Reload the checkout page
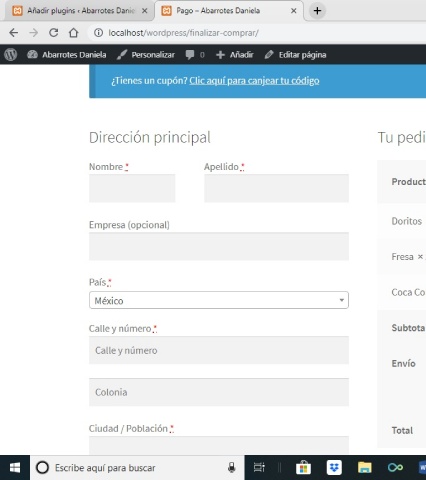The height and width of the screenshot is (480, 426). (x=53, y=33)
